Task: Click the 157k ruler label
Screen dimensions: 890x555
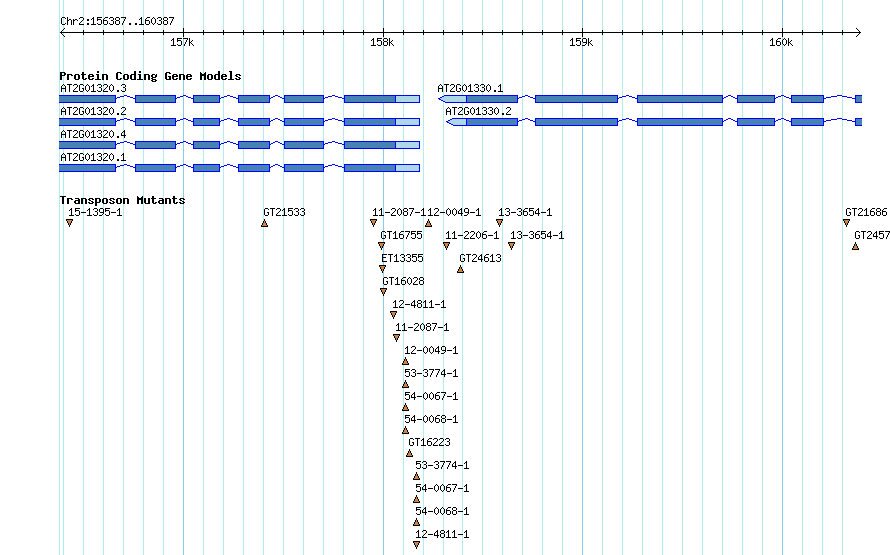Action: [182, 43]
